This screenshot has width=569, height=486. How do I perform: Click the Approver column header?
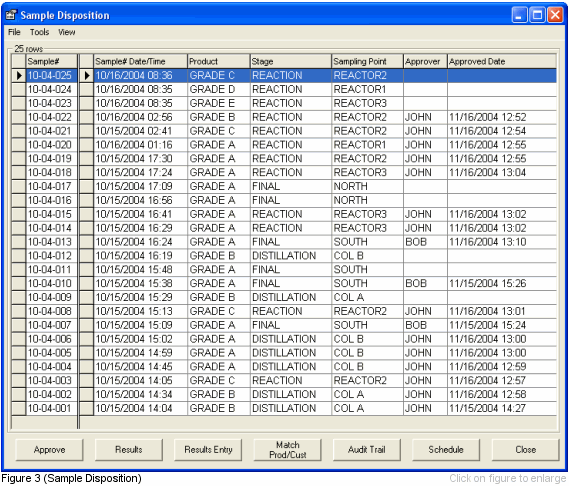[x=425, y=61]
